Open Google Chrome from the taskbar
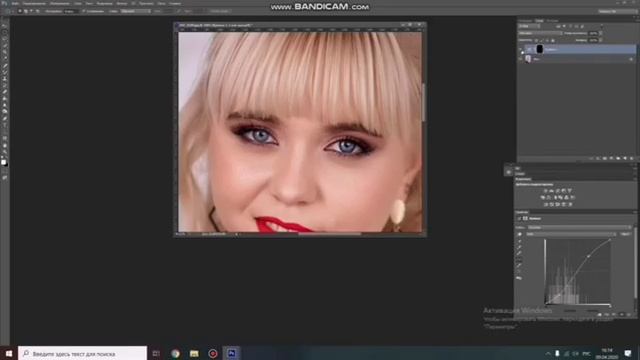 point(176,353)
